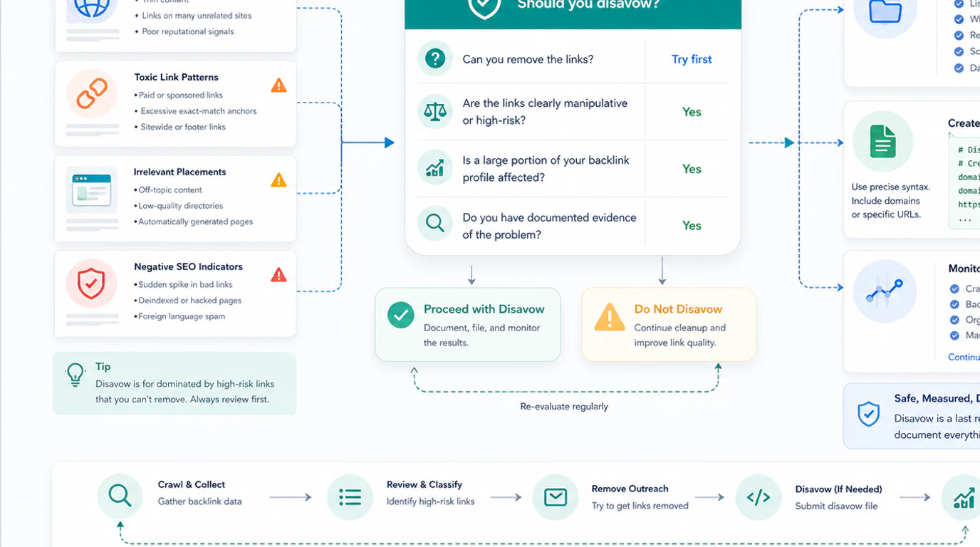Click the Try first answer link
The image size is (980, 547).
point(692,59)
